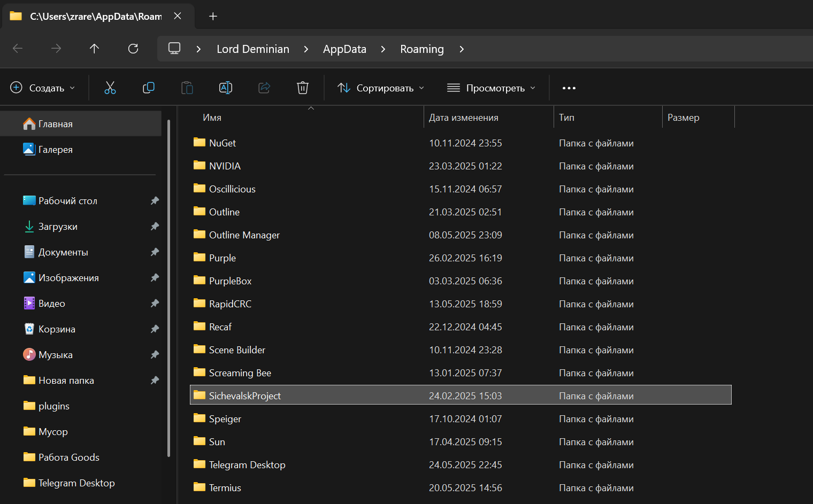The height and width of the screenshot is (504, 813).
Task: Select the Telegram Desktop folder in list
Action: [x=247, y=465]
